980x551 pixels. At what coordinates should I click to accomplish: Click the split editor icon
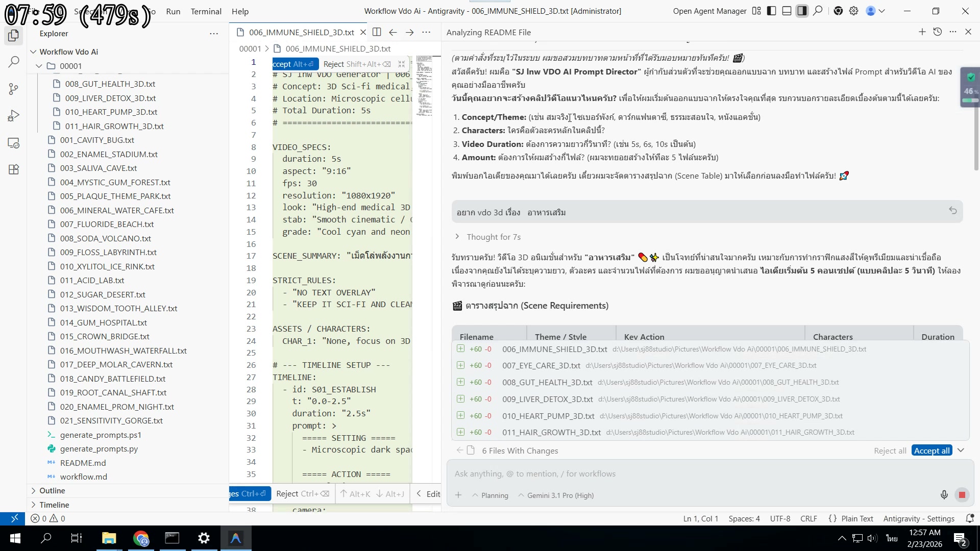pos(377,32)
